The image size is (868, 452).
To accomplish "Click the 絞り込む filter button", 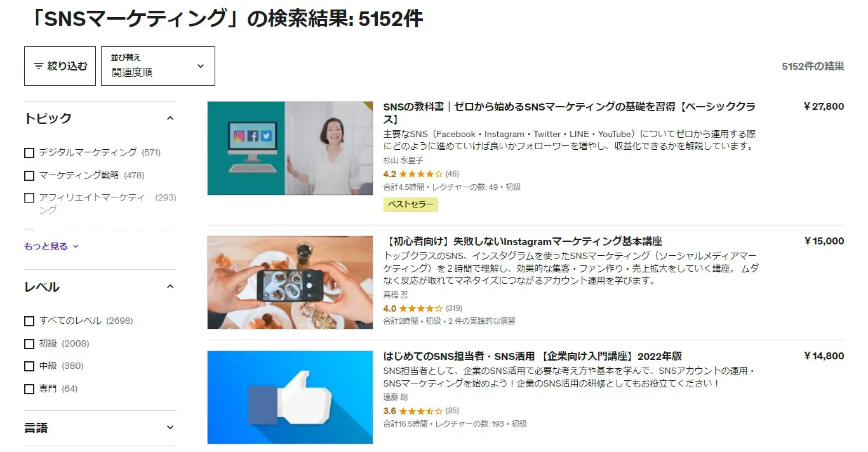I will [x=60, y=66].
